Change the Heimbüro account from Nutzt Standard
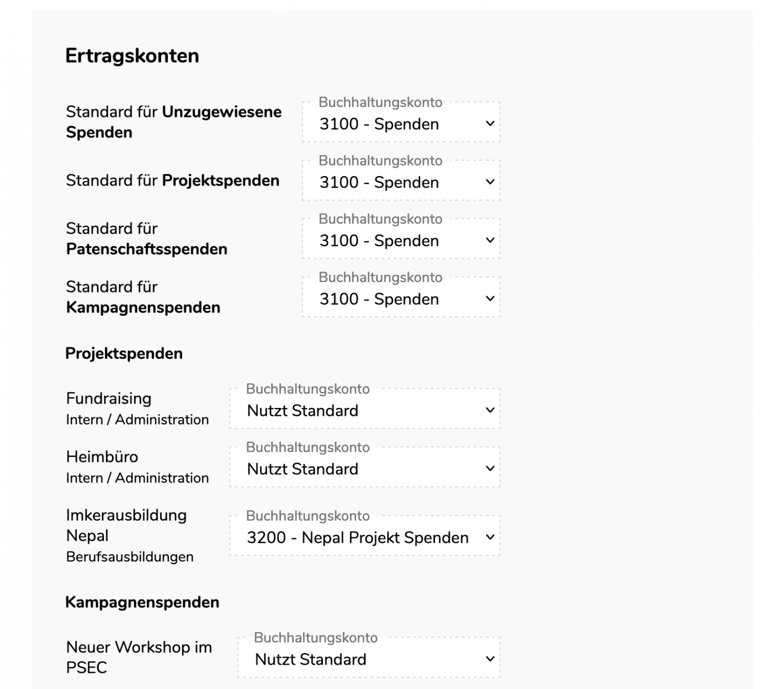Image resolution: width=784 pixels, height=689 pixels. pyautogui.click(x=365, y=469)
